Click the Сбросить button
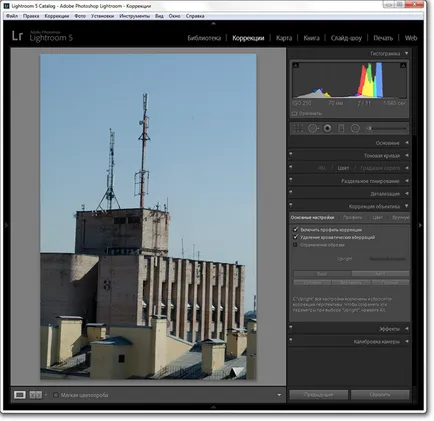This screenshot has height=421, width=434. point(380,395)
